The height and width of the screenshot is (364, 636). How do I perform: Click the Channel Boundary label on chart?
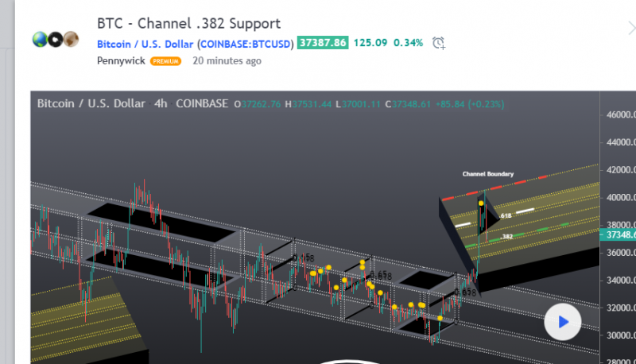[x=488, y=173]
